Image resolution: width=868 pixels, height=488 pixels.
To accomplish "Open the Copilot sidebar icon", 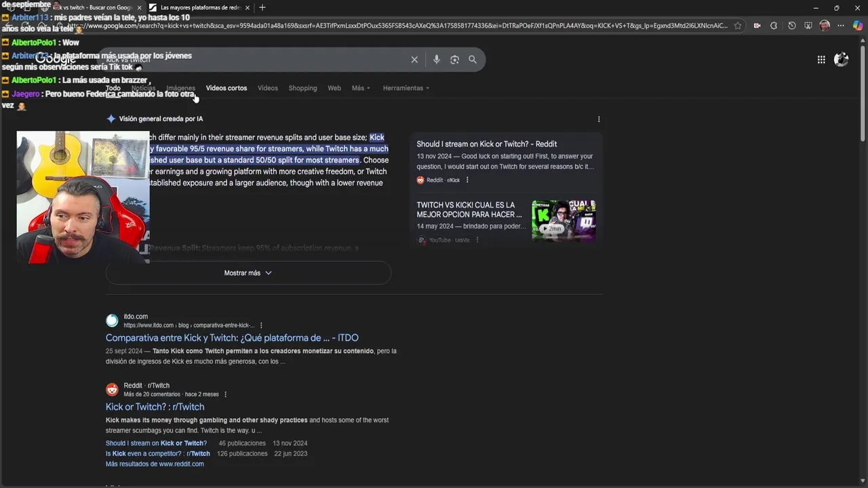I will pos(858,26).
